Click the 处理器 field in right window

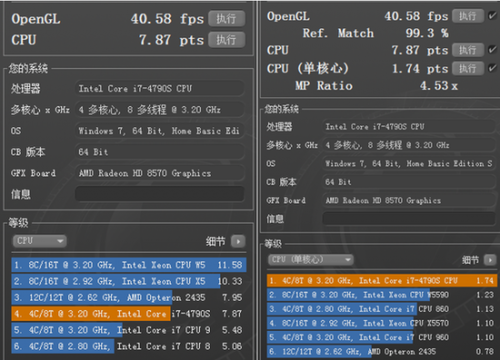[x=409, y=127]
